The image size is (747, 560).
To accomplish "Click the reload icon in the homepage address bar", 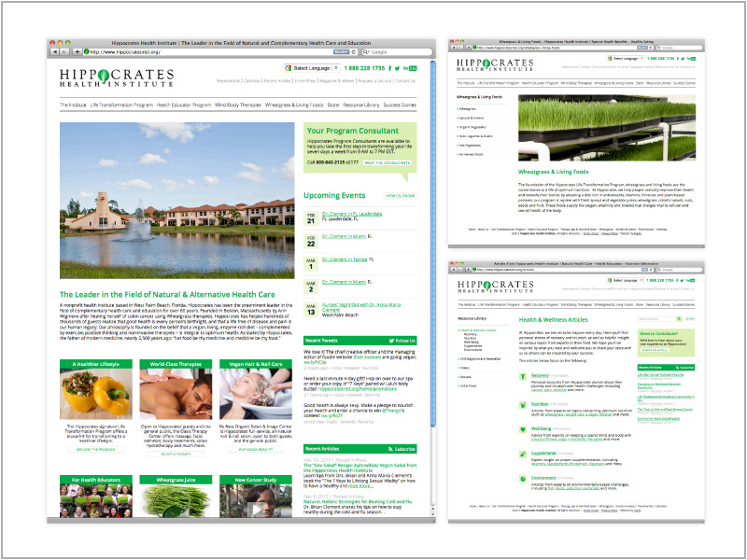I will coord(354,51).
